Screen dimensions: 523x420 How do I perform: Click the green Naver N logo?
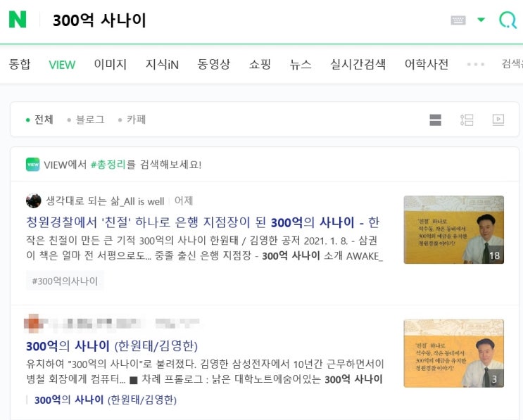18,19
